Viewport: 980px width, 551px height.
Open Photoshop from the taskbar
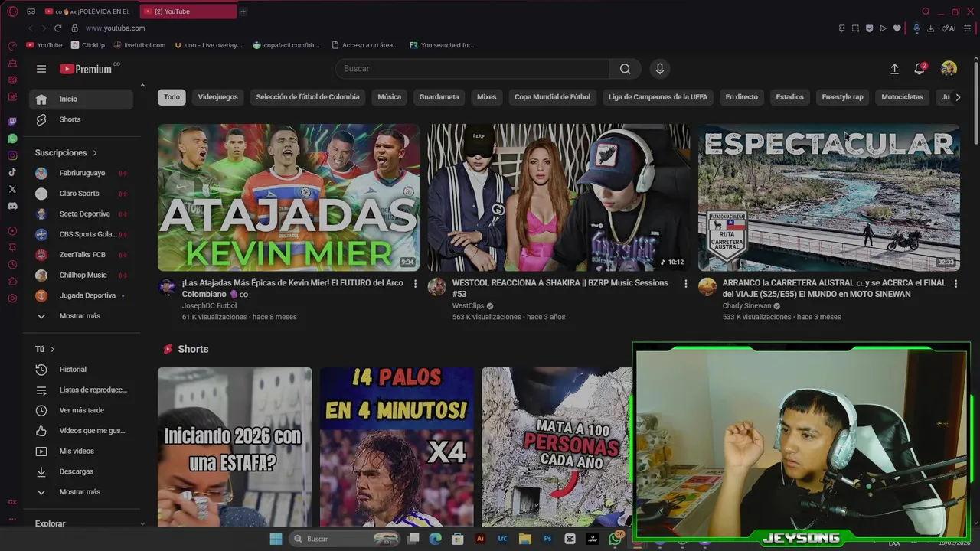click(547, 539)
